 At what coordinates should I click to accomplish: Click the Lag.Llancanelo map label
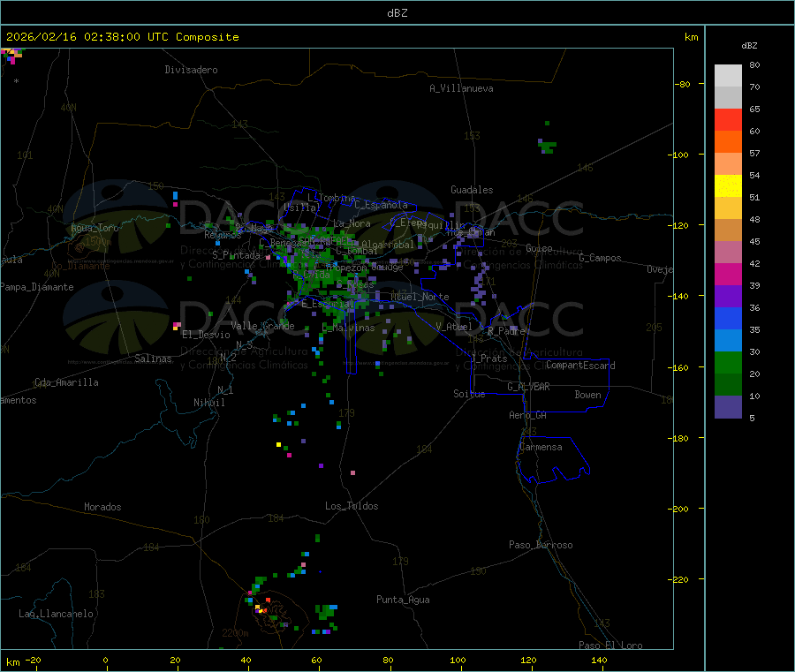tap(56, 614)
